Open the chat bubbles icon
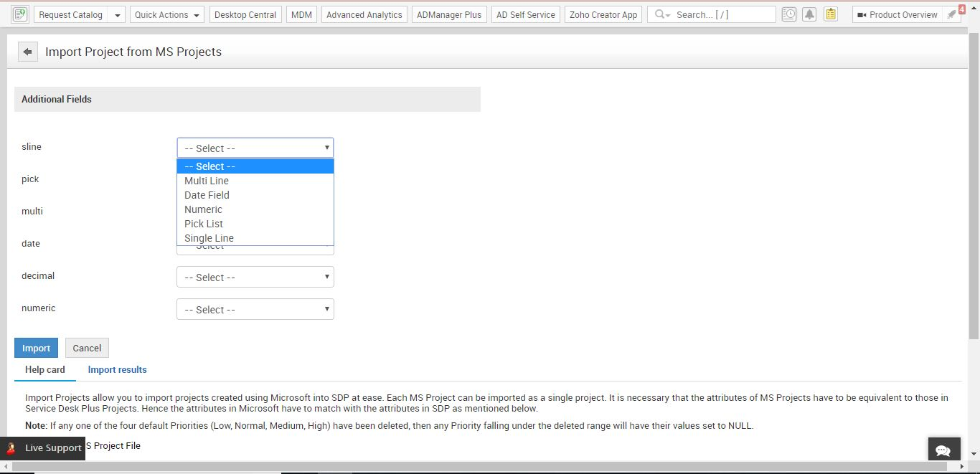The image size is (980, 474). [x=943, y=450]
